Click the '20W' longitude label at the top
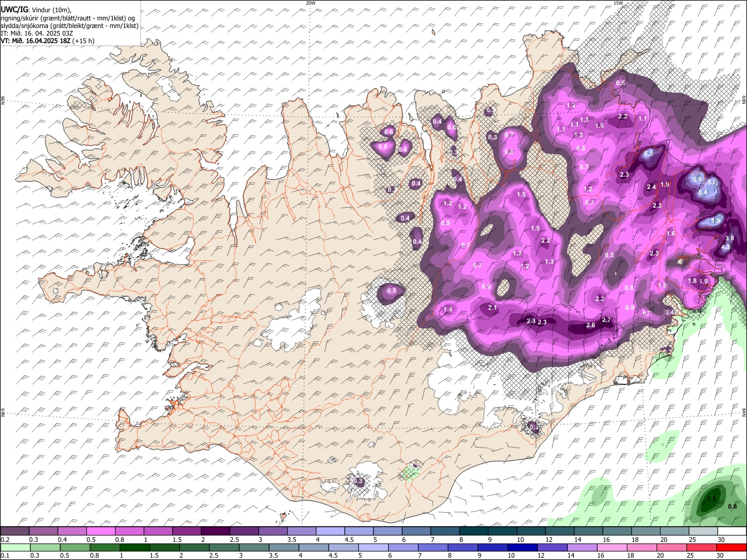Viewport: 747px width, 560px height. [310, 3]
